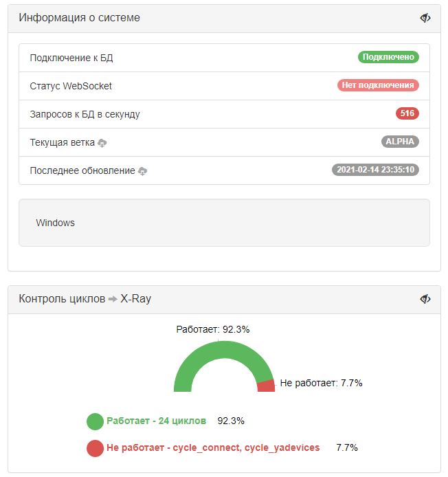Click the arrow icon before X-Ray

[x=113, y=299]
